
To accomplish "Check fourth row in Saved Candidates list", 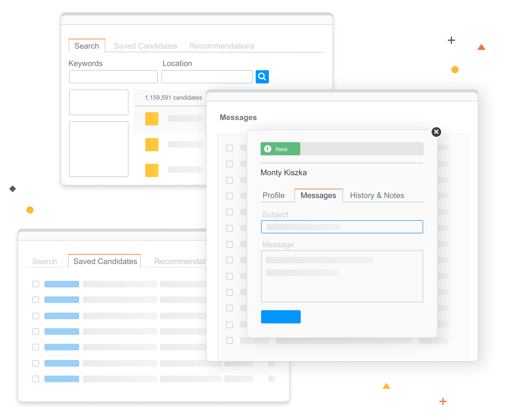I will tap(36, 331).
